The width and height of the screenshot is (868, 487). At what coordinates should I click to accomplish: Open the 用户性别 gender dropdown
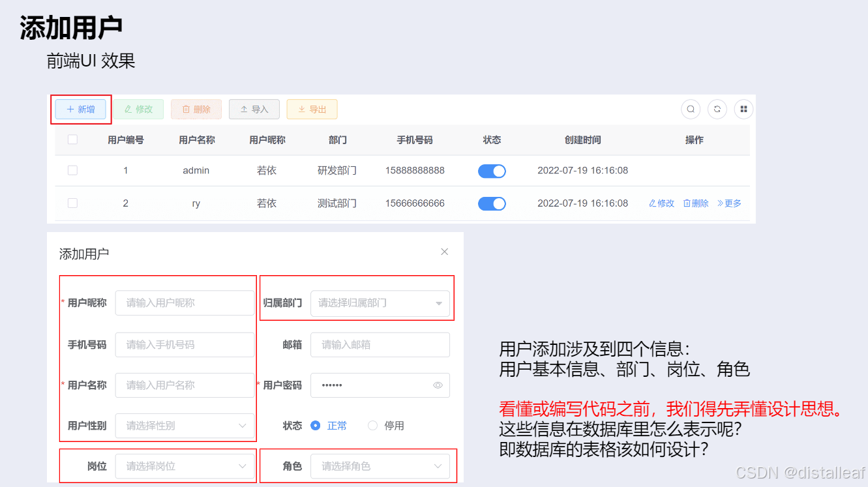pyautogui.click(x=185, y=425)
